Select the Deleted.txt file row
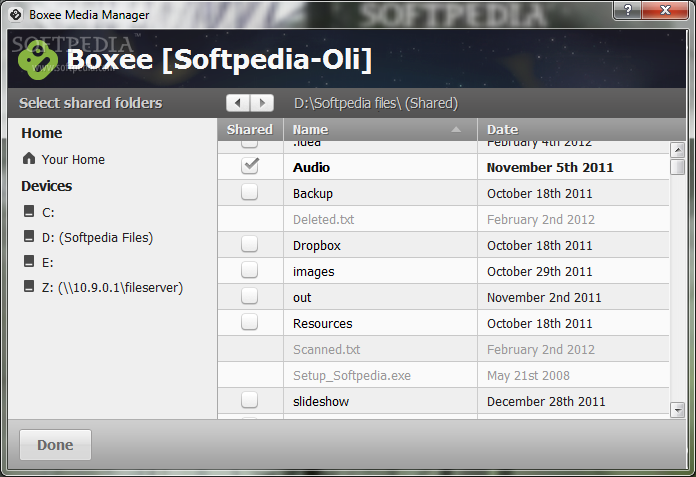 tap(443, 219)
